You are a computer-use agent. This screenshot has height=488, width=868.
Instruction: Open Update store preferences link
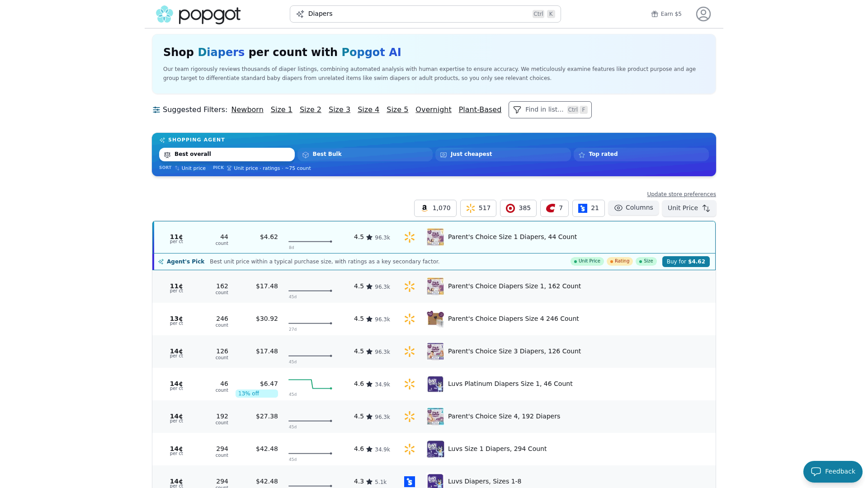tap(681, 194)
